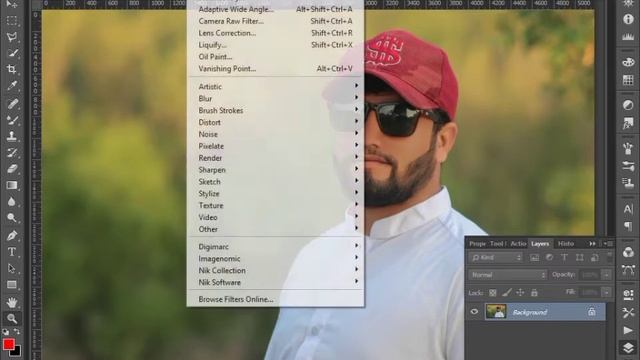This screenshot has width=640, height=360.
Task: Open the Clone Source panel icon
Action: click(x=628, y=183)
